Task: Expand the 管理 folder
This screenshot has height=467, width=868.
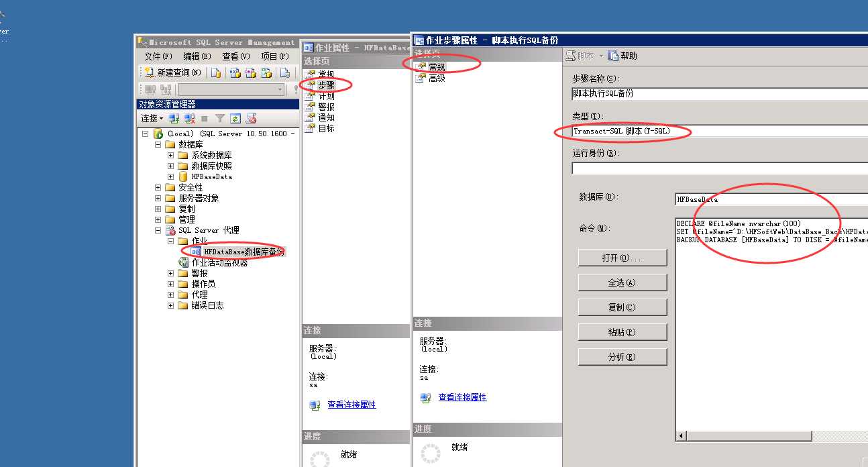Action: tap(158, 219)
